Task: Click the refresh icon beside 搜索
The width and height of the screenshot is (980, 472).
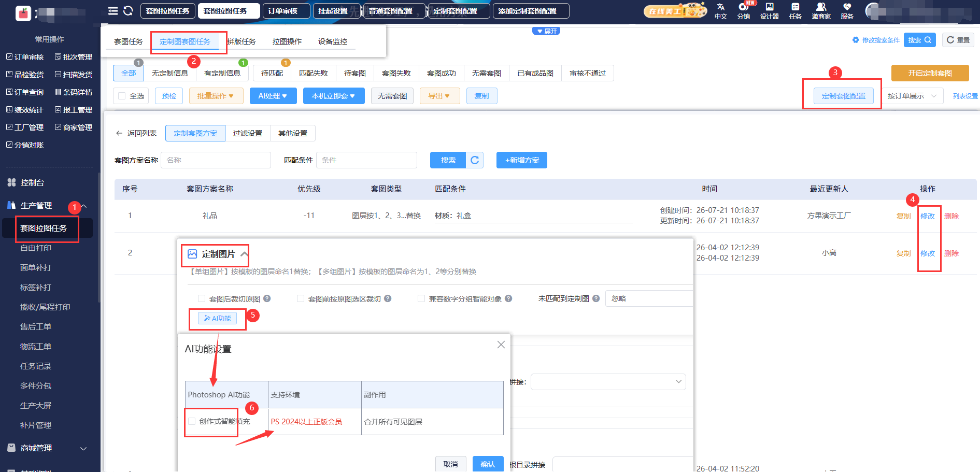Action: (475, 160)
